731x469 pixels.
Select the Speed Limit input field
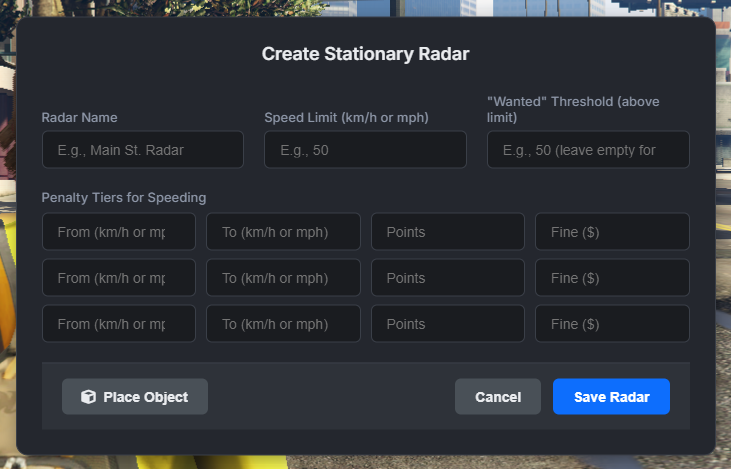[365, 150]
